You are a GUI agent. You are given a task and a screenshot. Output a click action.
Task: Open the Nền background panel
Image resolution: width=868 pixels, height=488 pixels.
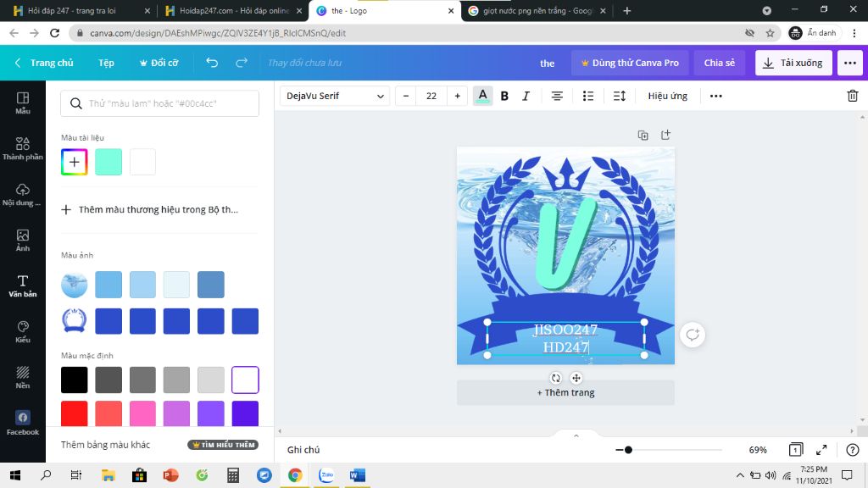click(x=23, y=377)
